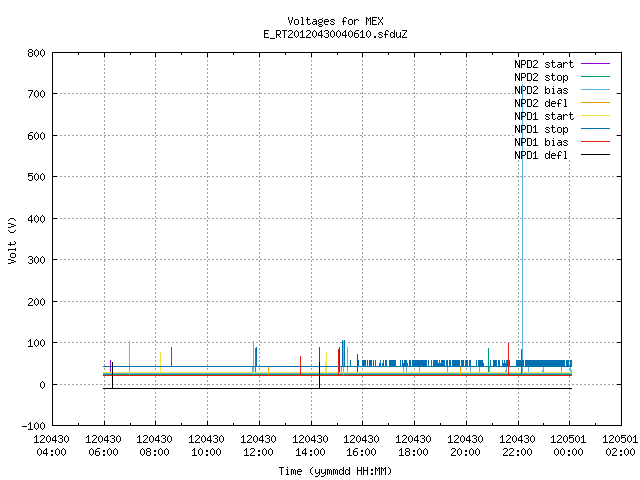Click the green spike near 20:50
The image size is (640, 480).
coord(489,360)
